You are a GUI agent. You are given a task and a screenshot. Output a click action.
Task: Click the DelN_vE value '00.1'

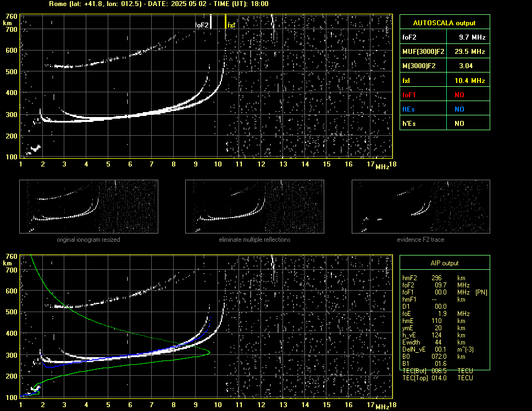pyautogui.click(x=441, y=349)
